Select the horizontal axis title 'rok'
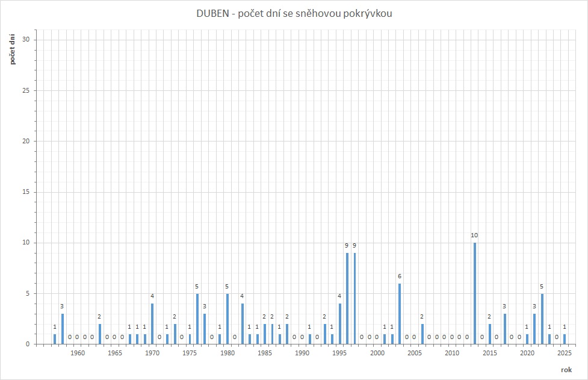 pos(566,370)
